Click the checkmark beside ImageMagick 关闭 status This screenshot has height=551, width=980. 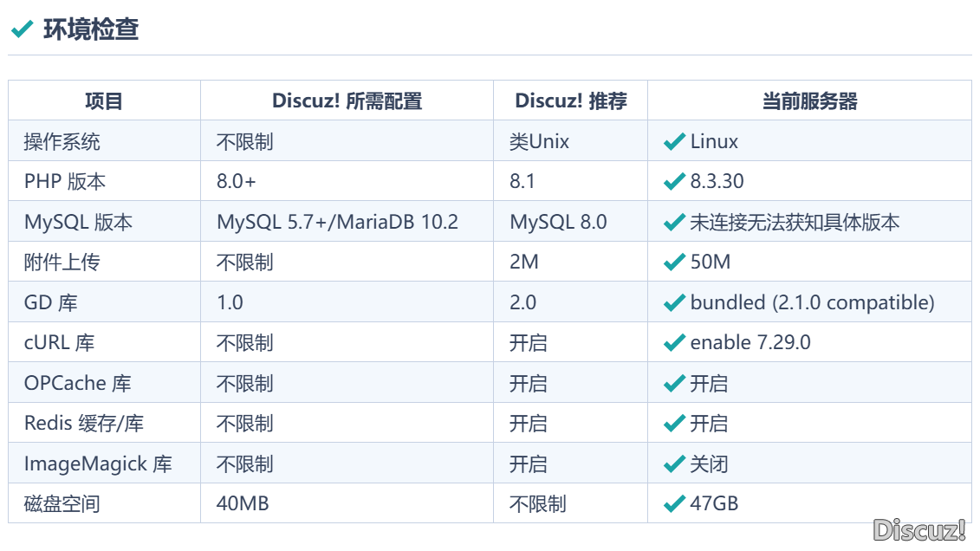(x=674, y=464)
